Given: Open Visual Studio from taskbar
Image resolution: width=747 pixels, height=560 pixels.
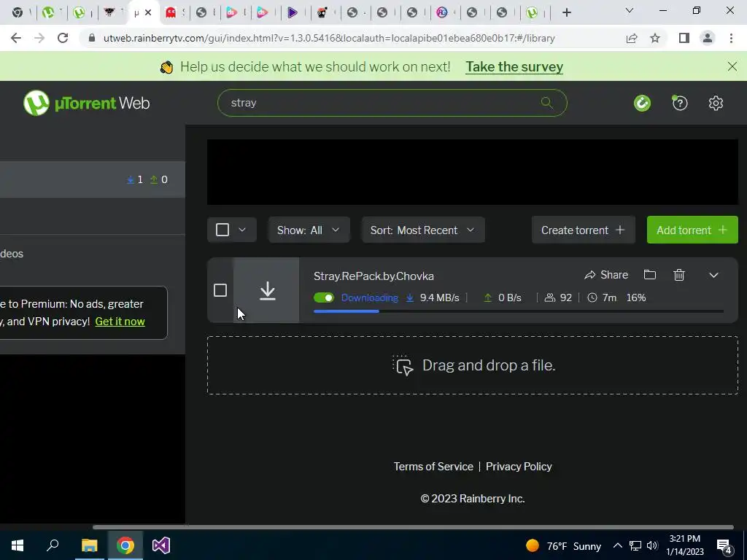Looking at the screenshot, I should (x=161, y=545).
